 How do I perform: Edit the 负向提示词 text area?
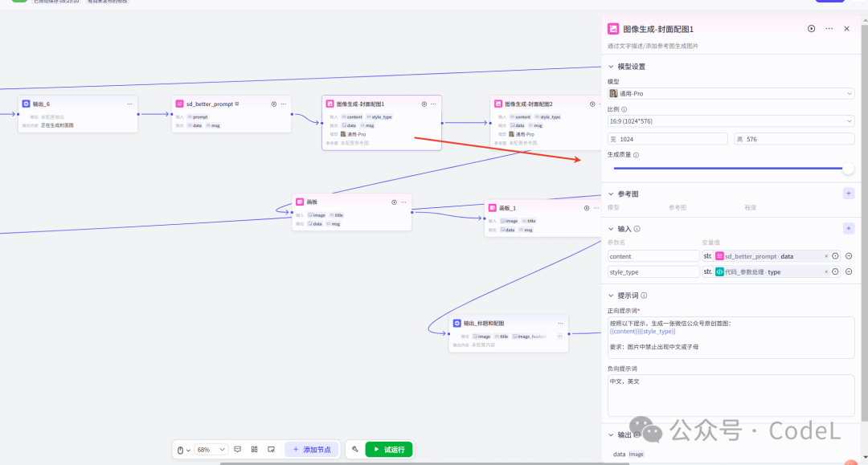(731, 395)
